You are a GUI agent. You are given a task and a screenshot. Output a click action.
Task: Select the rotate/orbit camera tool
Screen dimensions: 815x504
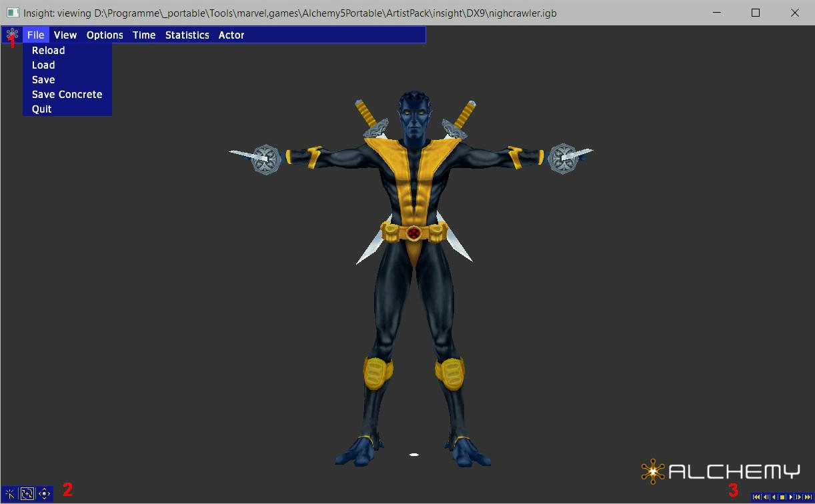pos(27,494)
